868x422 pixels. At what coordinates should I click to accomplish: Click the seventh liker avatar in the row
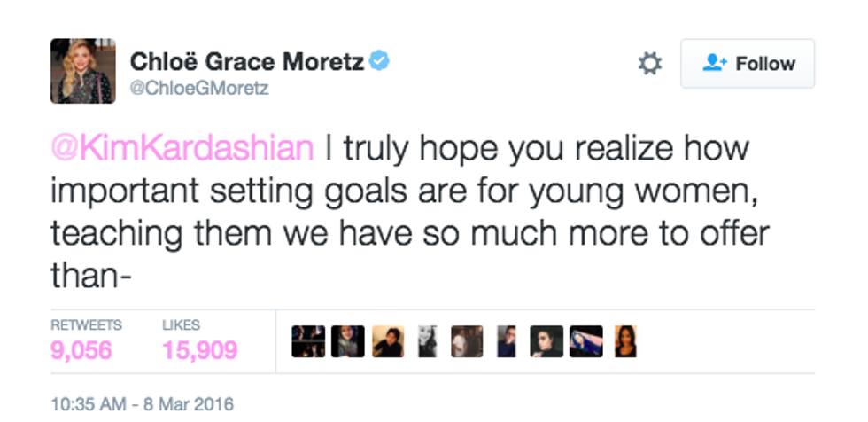coord(546,341)
